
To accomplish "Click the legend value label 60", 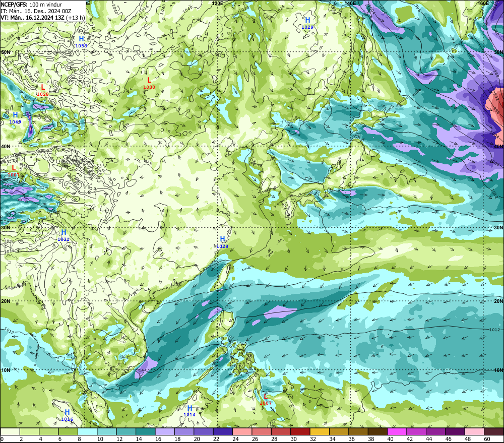I will pos(487,439).
